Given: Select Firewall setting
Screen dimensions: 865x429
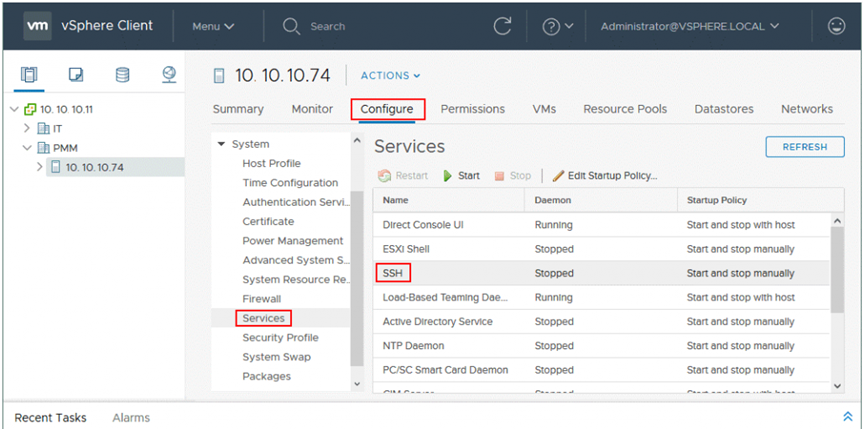Looking at the screenshot, I should 261,299.
